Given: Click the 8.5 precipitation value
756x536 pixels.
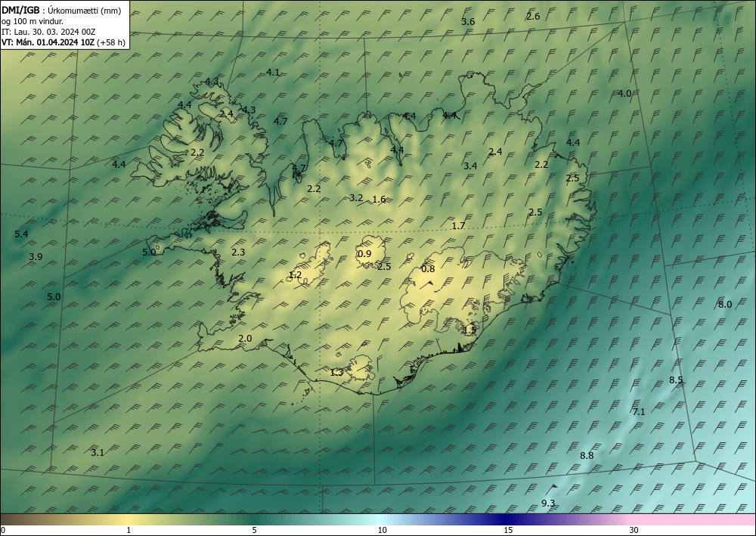Looking at the screenshot, I should pyautogui.click(x=676, y=380).
